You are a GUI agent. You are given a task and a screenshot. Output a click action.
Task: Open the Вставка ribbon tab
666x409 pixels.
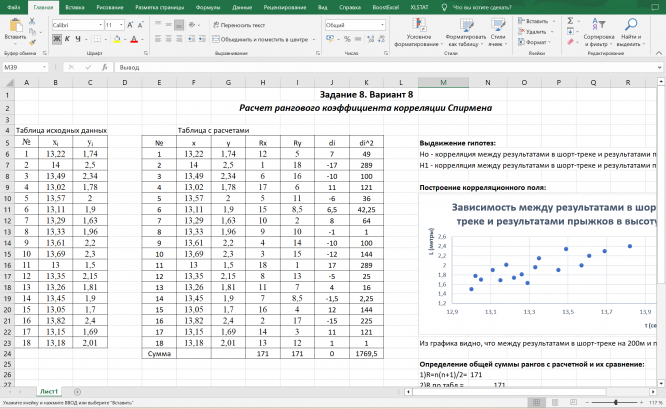click(75, 6)
